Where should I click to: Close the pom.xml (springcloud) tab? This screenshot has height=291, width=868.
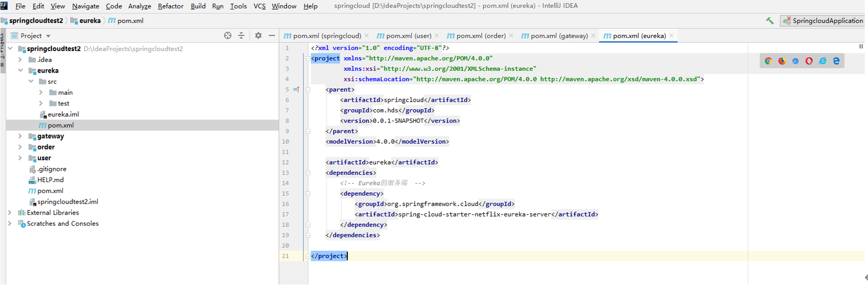[366, 36]
